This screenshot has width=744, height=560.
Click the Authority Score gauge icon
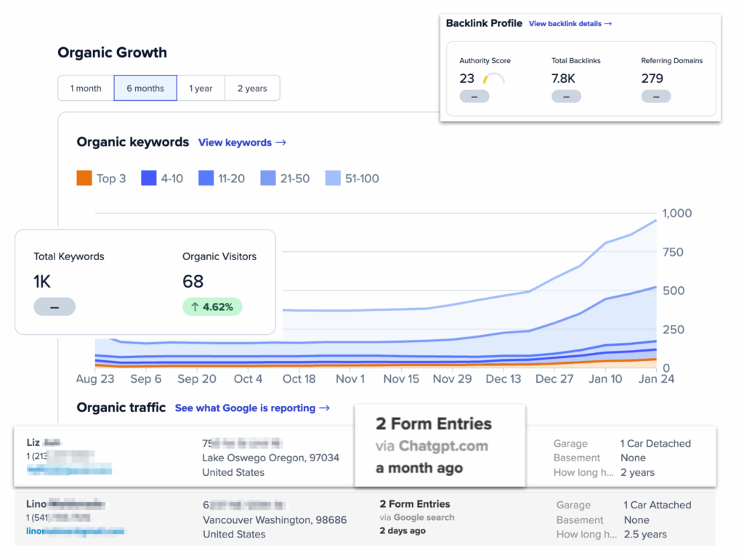493,78
